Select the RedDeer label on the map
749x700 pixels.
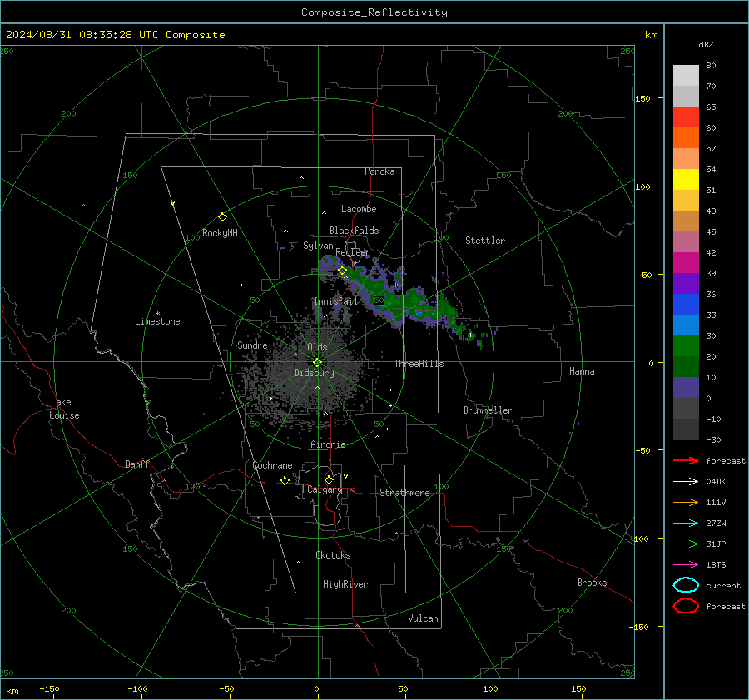tap(353, 252)
